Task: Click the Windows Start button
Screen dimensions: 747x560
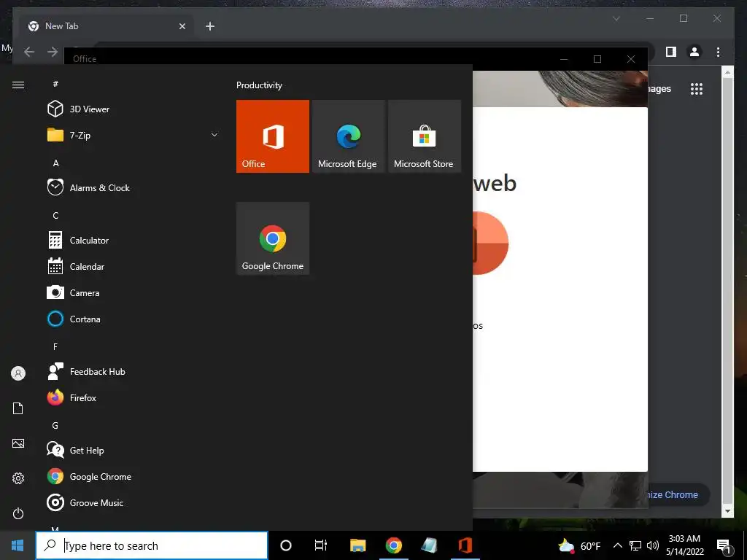Action: coord(18,545)
